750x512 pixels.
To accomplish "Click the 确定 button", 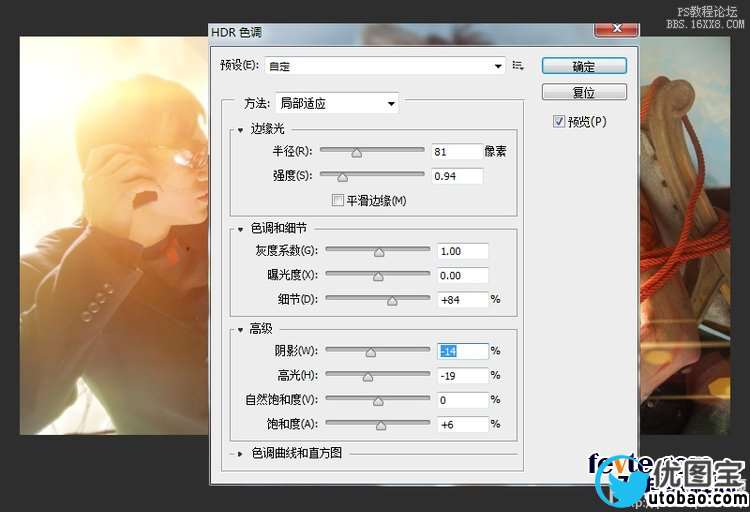I will tap(584, 66).
